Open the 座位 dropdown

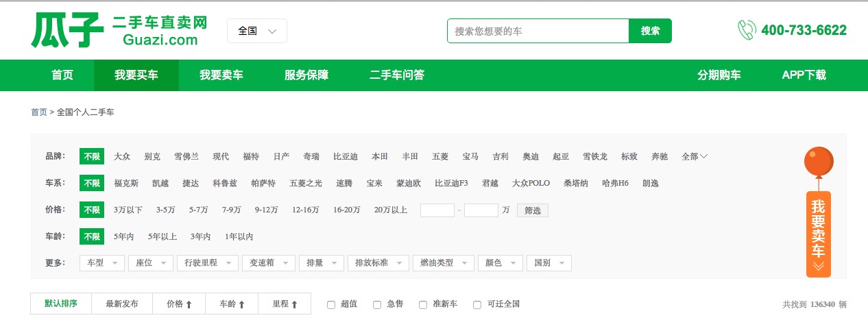click(x=151, y=263)
